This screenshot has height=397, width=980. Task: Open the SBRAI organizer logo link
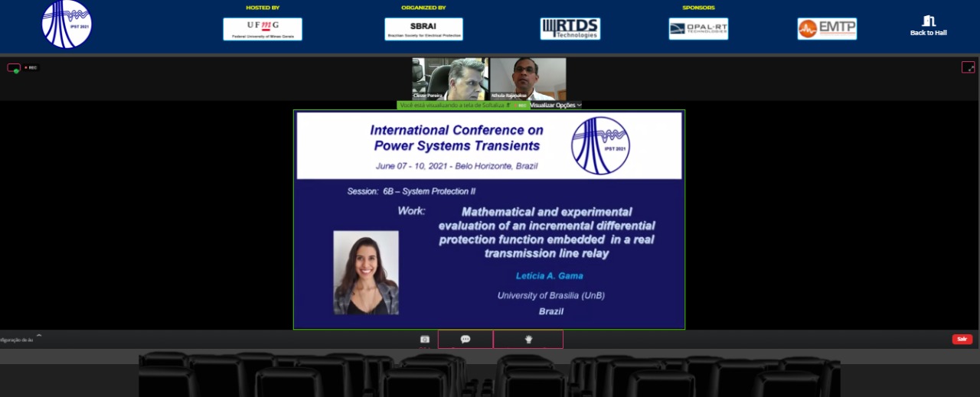[423, 29]
